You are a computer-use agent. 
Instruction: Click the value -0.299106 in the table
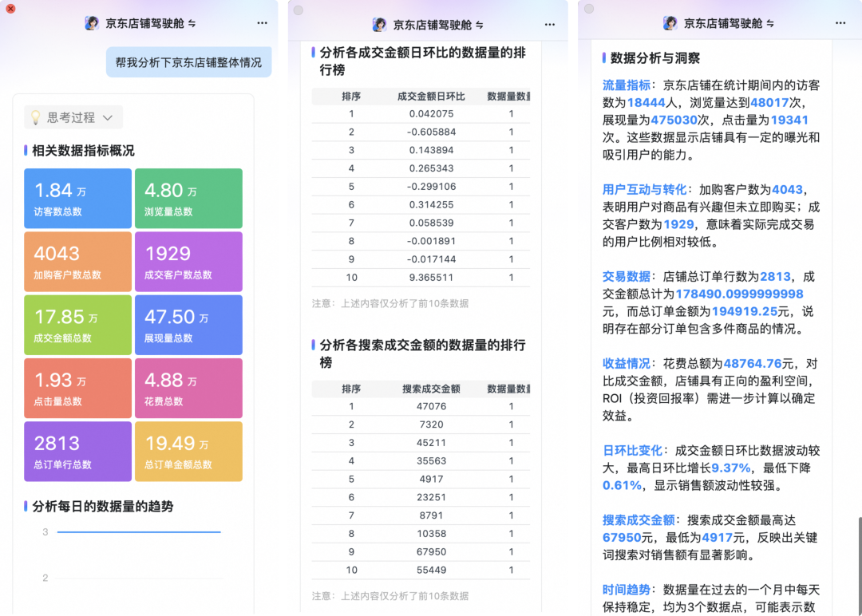coord(431,186)
